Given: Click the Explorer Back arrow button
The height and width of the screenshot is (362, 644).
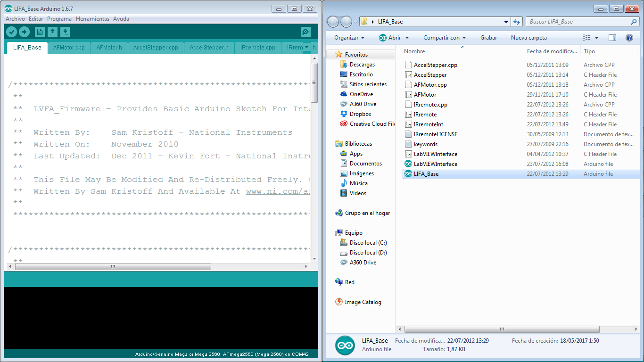Looking at the screenshot, I should pos(333,22).
